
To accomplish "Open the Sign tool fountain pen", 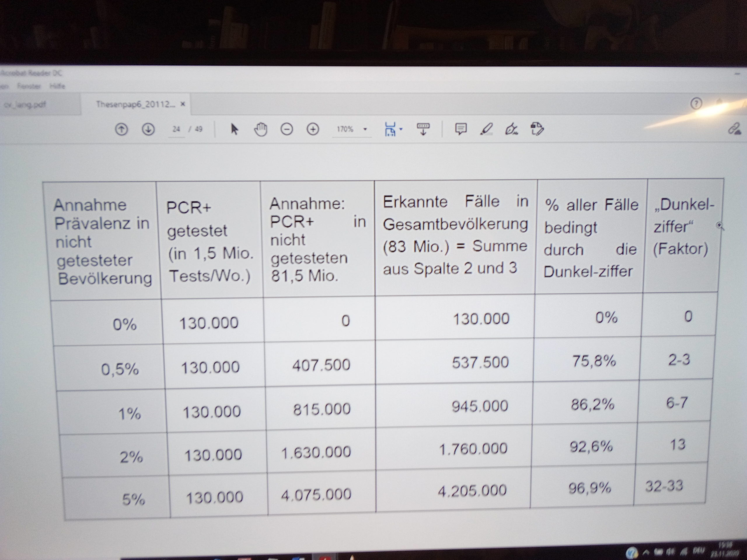I will pos(511,129).
